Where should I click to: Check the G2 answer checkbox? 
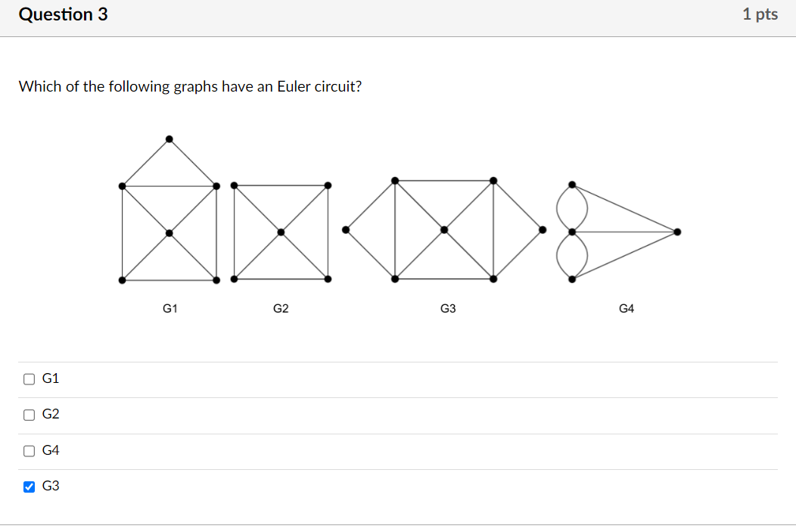29,414
